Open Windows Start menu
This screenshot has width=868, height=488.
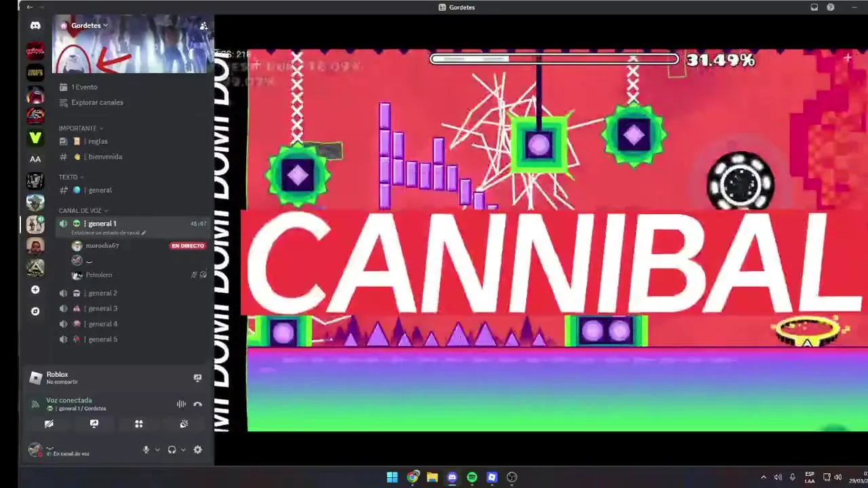point(392,477)
